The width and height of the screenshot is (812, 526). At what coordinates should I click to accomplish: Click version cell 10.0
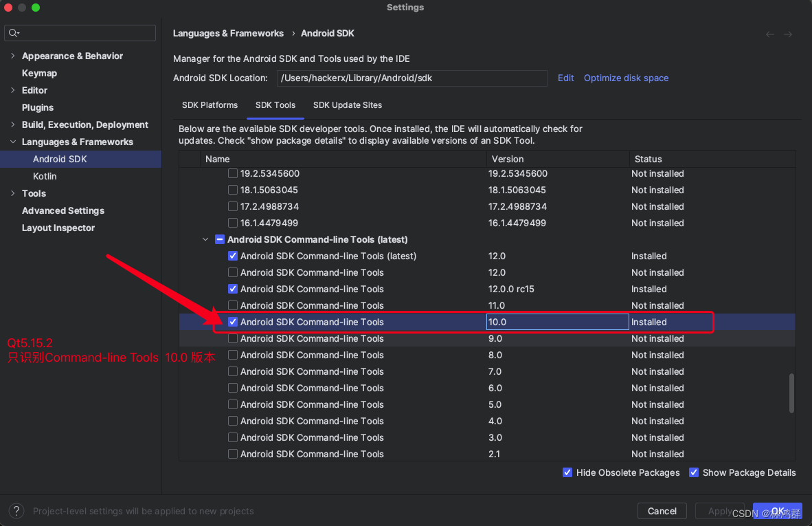(558, 322)
